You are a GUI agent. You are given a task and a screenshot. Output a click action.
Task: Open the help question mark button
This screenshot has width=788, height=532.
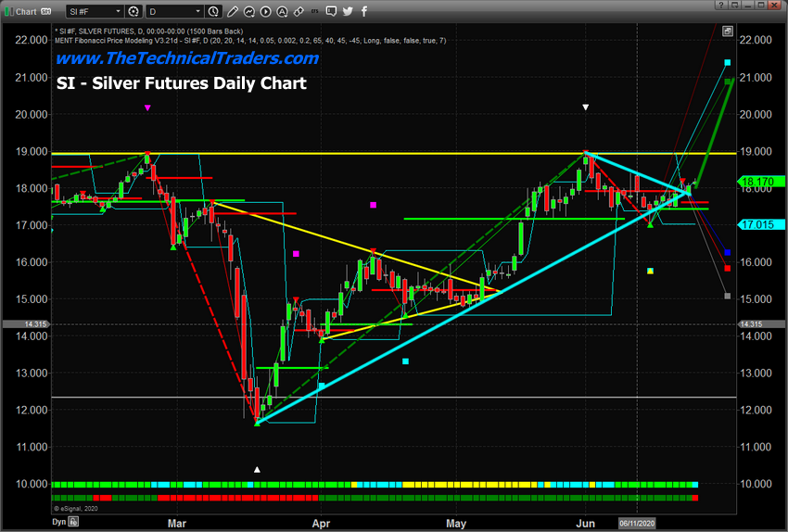pyautogui.click(x=720, y=5)
